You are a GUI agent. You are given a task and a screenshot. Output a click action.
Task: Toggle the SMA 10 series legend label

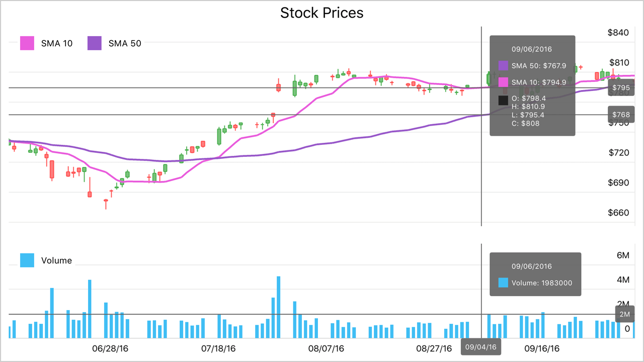57,43
